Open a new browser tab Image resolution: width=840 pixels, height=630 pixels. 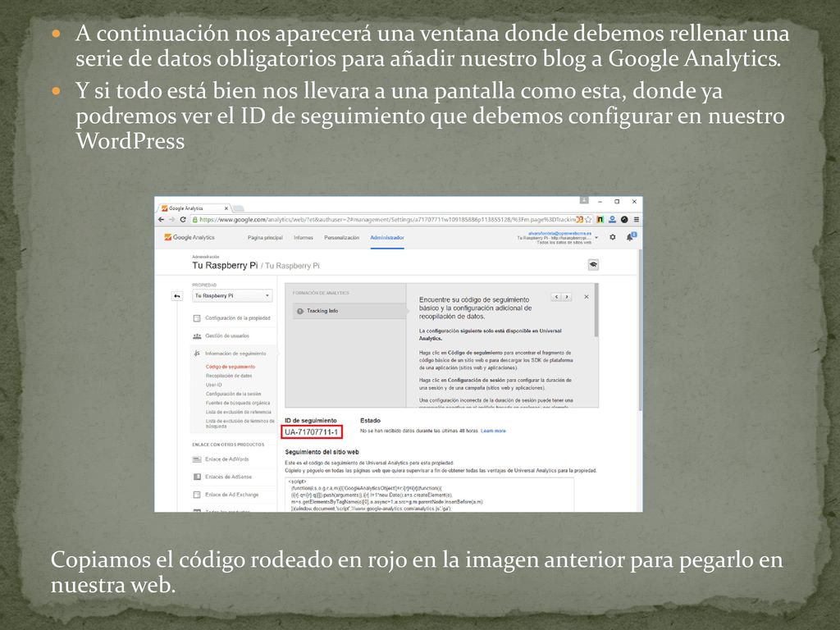point(239,208)
